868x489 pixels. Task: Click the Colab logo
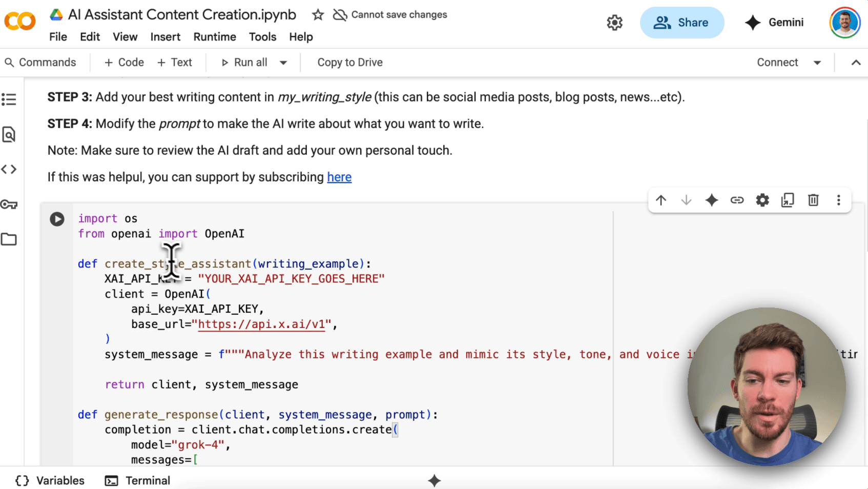click(20, 22)
